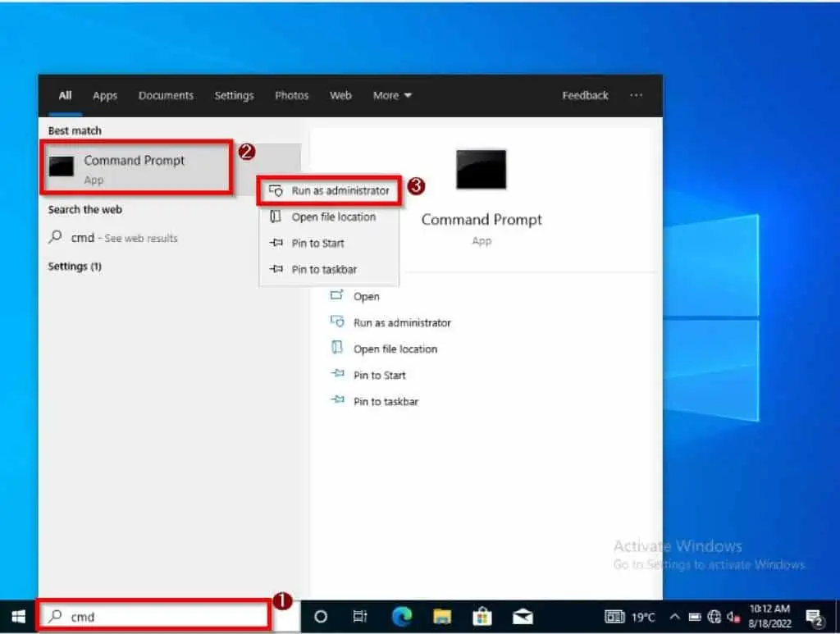Click the Command Prompt title in right pane

click(x=482, y=220)
